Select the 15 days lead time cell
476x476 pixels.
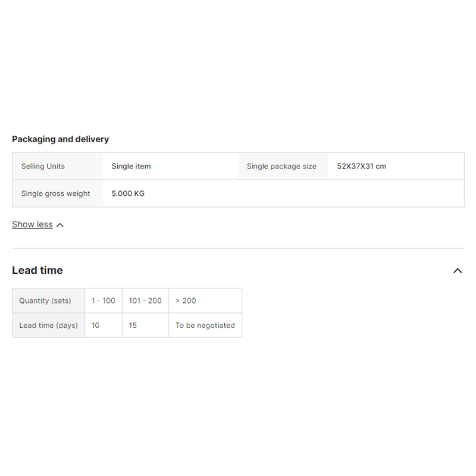tap(133, 325)
